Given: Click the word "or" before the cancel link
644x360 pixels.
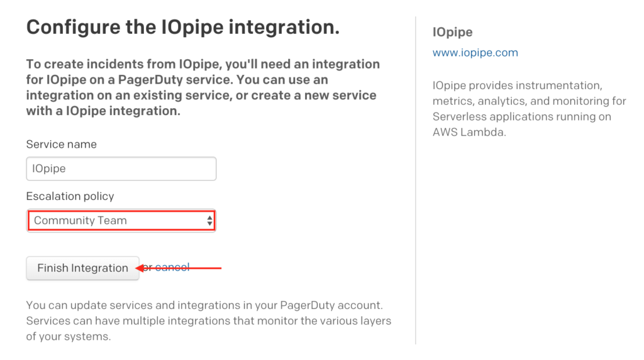Looking at the screenshot, I should [x=147, y=267].
